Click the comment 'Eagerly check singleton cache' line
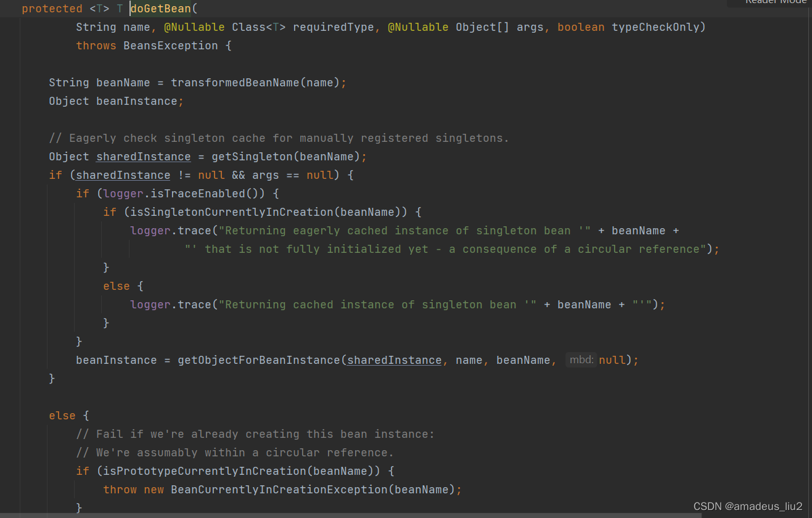The image size is (812, 518). (x=279, y=138)
